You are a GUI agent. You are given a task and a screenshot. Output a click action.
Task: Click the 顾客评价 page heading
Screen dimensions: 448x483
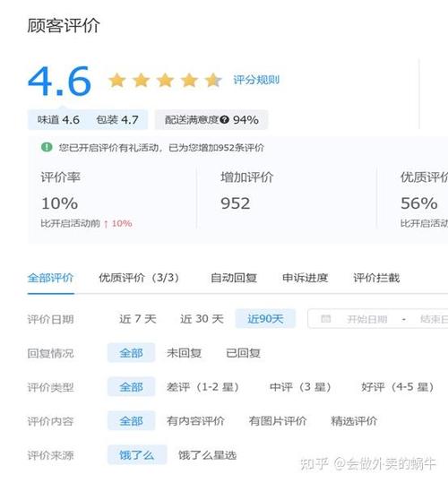[x=64, y=25]
